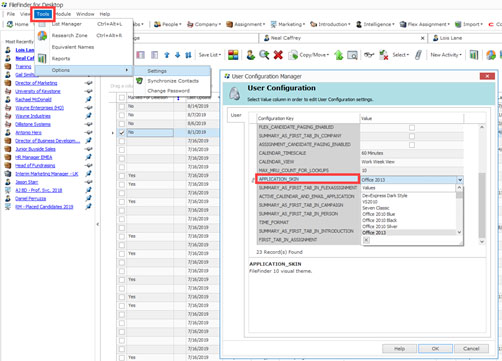Select Seven Classic skin option
The height and width of the screenshot is (361, 502).
(x=376, y=208)
